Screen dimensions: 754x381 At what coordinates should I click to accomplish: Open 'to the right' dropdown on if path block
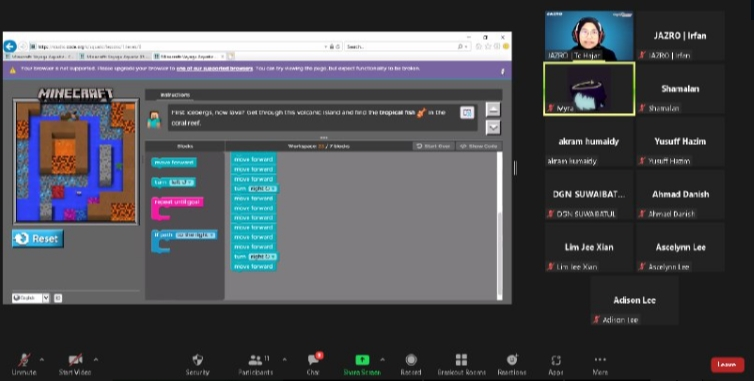pos(195,235)
